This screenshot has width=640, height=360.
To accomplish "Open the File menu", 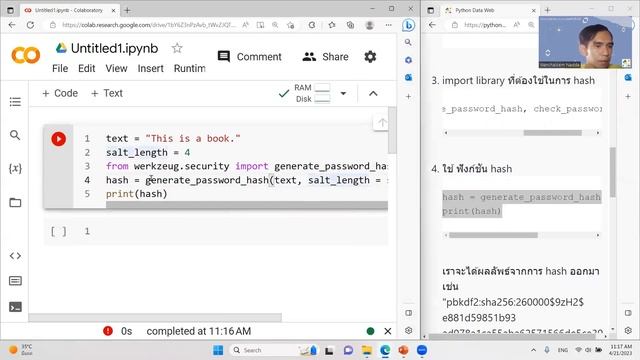I will [60, 69].
